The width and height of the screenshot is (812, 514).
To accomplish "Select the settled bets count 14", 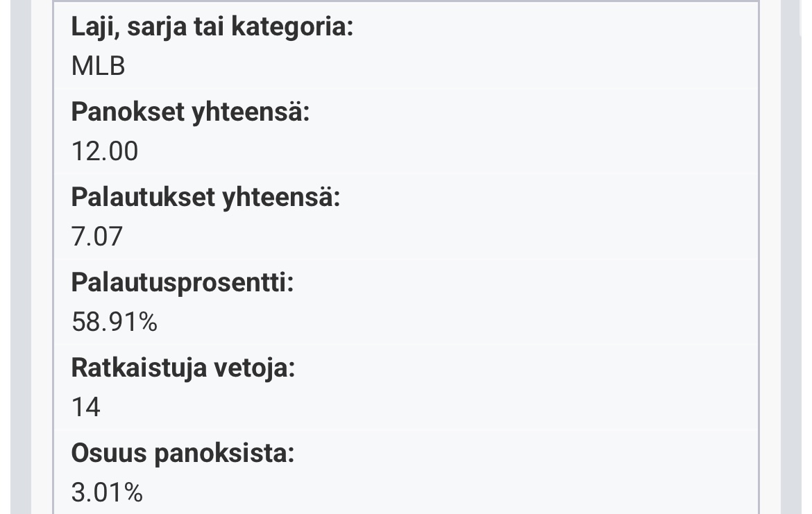I will [x=86, y=407].
